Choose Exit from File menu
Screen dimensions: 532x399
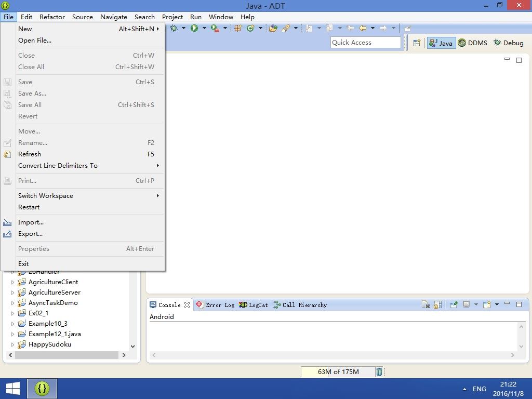[x=89, y=263]
